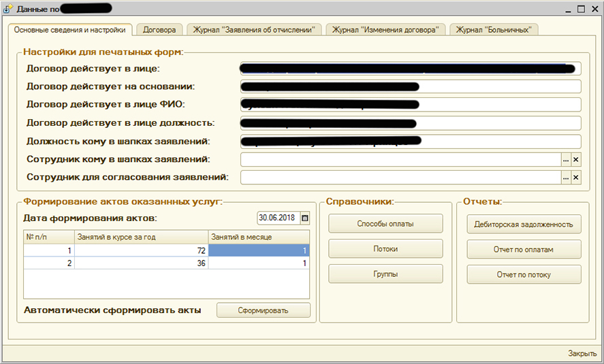
Task: Open the 'Потоки' directory
Action: click(385, 249)
